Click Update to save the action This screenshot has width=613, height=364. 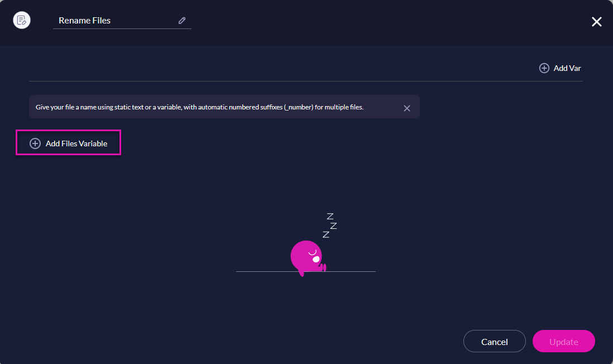(563, 341)
